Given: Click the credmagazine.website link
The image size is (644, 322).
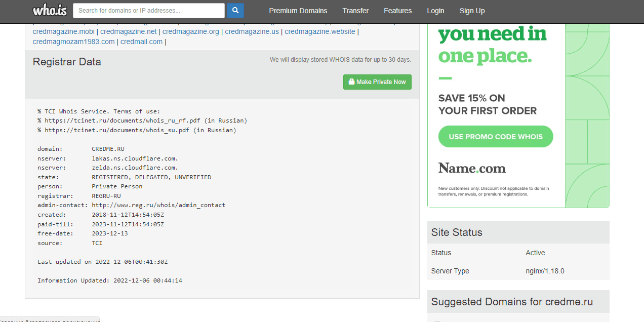Looking at the screenshot, I should tap(320, 31).
